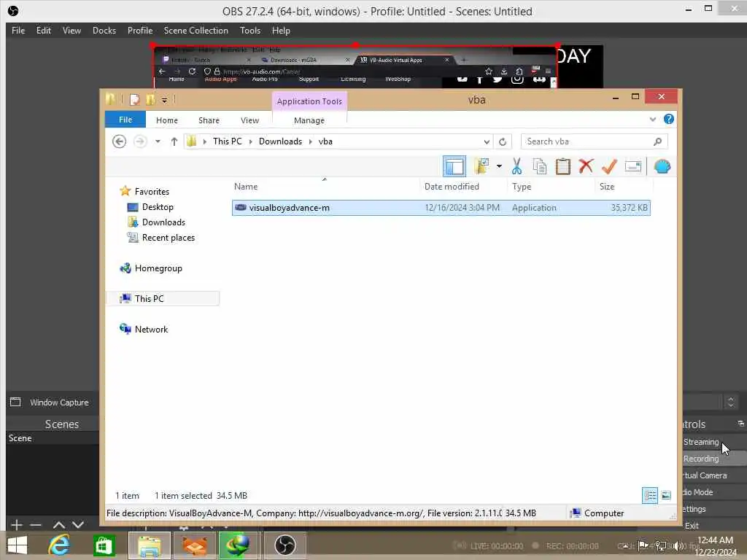Click the minus icon to remove OBS scene
Viewport: 747px width, 560px height.
click(x=36, y=525)
